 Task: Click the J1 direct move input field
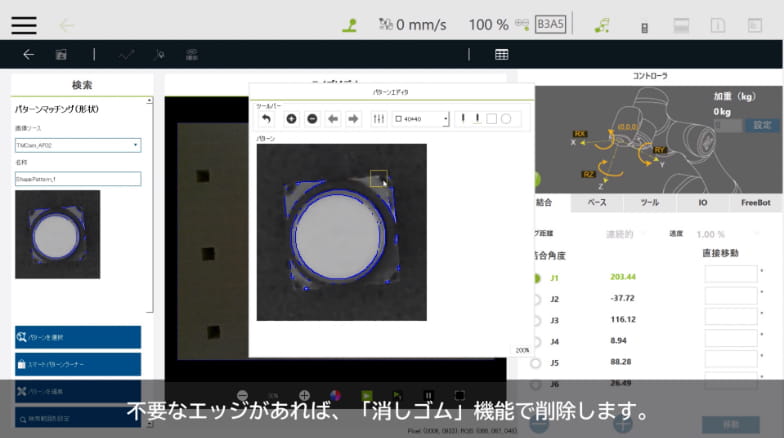click(730, 274)
